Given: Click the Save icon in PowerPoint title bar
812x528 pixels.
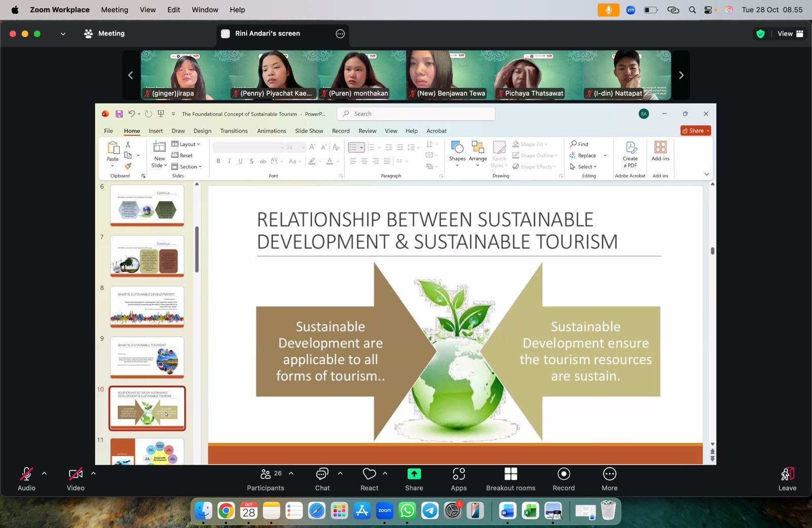Looking at the screenshot, I should 119,114.
